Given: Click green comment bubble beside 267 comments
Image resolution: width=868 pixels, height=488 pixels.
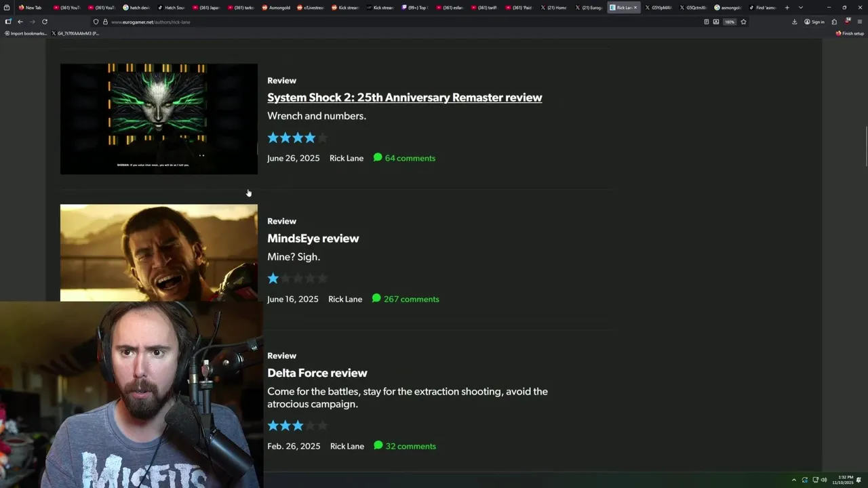Looking at the screenshot, I should tap(376, 299).
